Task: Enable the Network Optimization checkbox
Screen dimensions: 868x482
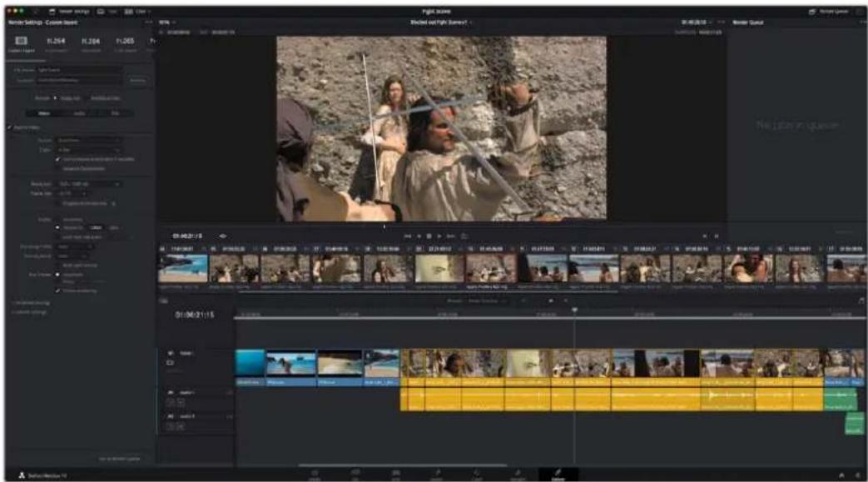Action: (x=58, y=168)
